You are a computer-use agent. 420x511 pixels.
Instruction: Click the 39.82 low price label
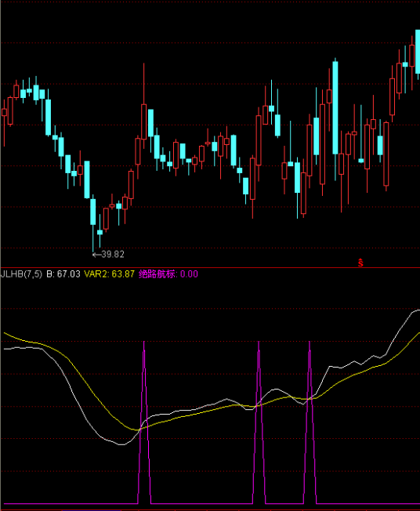113,254
